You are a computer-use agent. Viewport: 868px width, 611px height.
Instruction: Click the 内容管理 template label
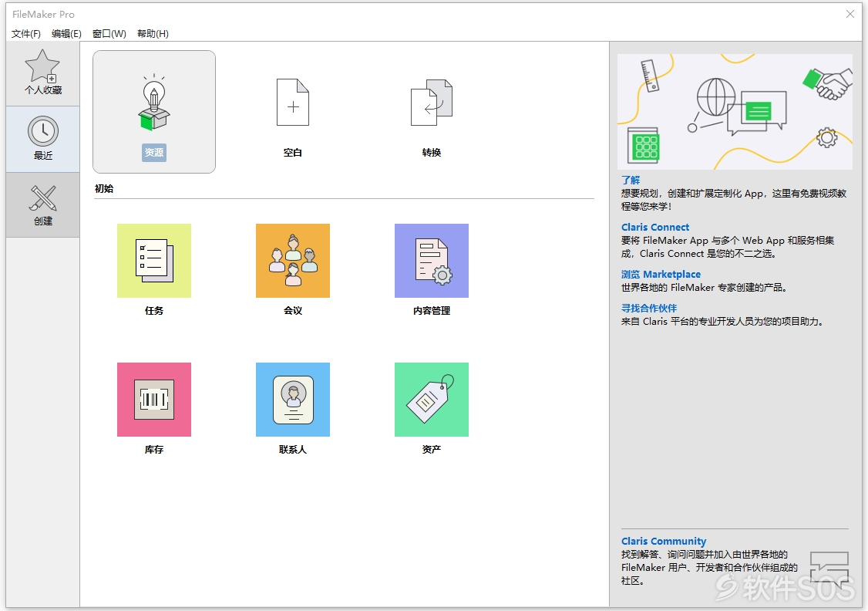tap(431, 311)
